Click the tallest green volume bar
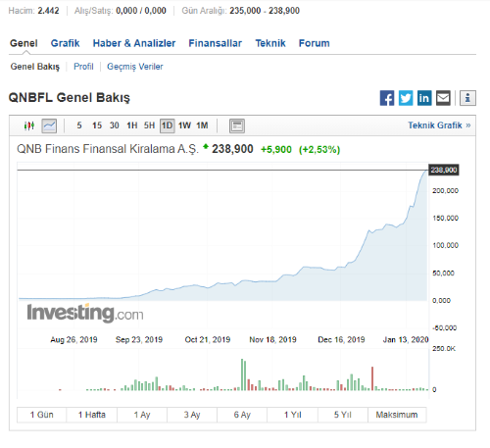490x448 pixels. point(242,374)
